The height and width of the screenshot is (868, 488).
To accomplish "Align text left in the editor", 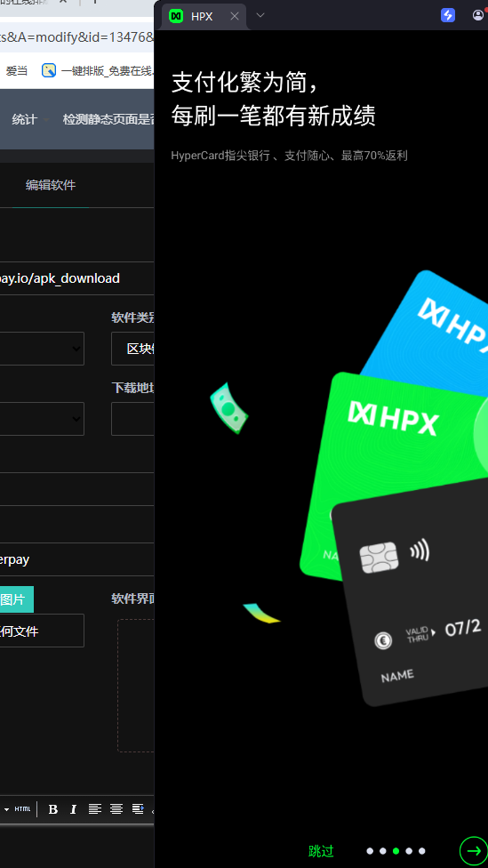I will (x=95, y=809).
